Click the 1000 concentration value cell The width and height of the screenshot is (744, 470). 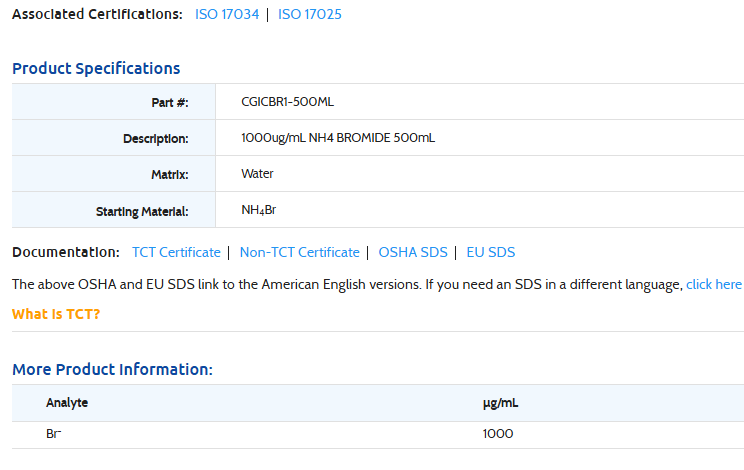click(x=498, y=434)
